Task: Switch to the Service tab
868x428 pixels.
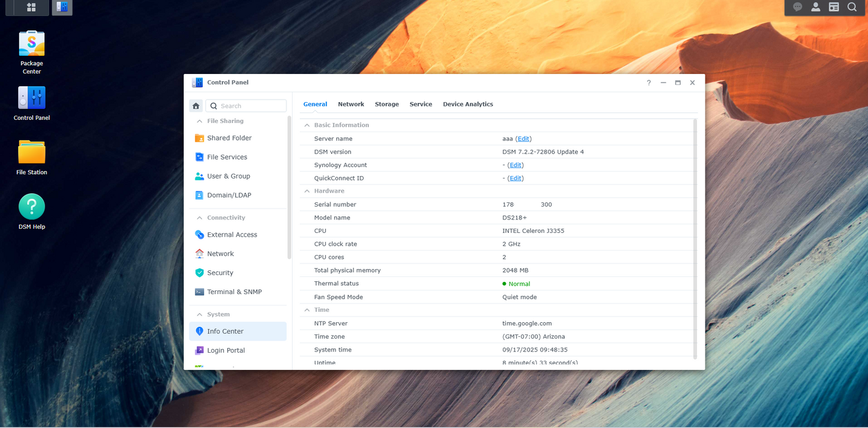Action: (x=421, y=105)
